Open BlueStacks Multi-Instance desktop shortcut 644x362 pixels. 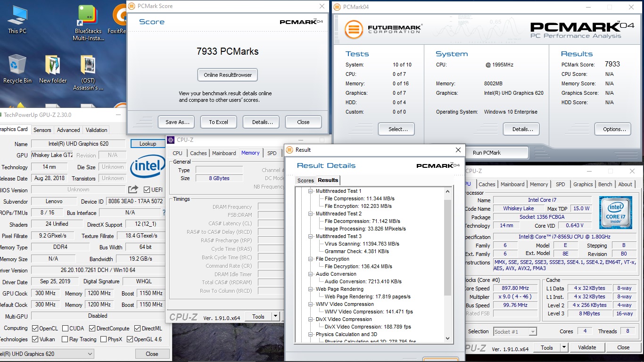[x=88, y=22]
